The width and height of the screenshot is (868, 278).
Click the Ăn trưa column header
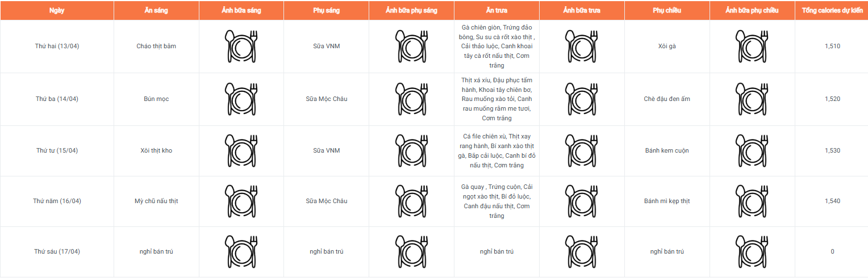tap(496, 11)
